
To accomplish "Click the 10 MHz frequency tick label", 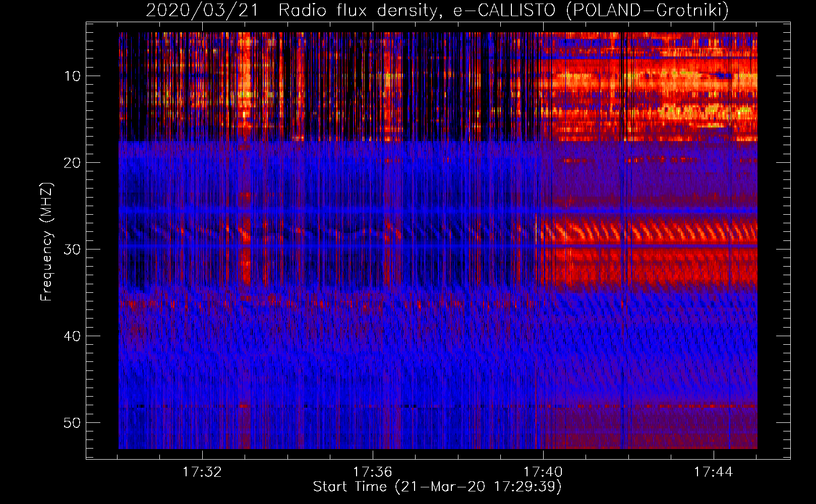I will coord(72,76).
